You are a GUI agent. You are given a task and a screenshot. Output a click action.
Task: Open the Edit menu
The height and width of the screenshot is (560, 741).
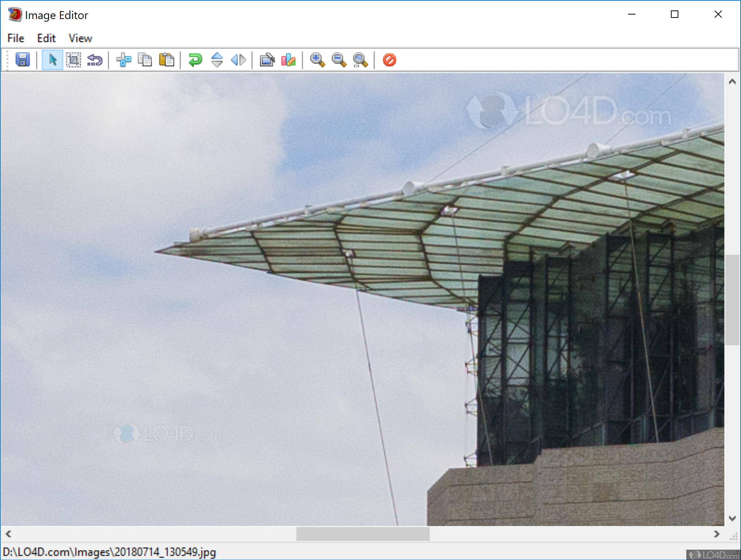(46, 38)
